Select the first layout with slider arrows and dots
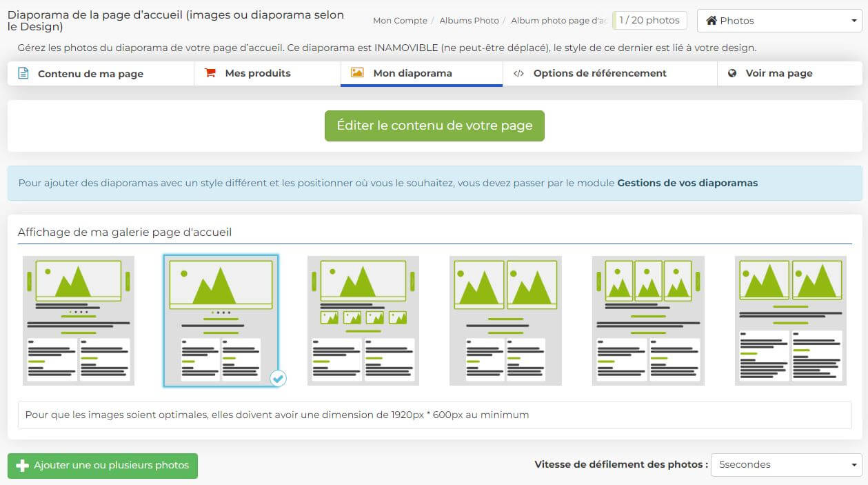The width and height of the screenshot is (868, 485). 79,321
